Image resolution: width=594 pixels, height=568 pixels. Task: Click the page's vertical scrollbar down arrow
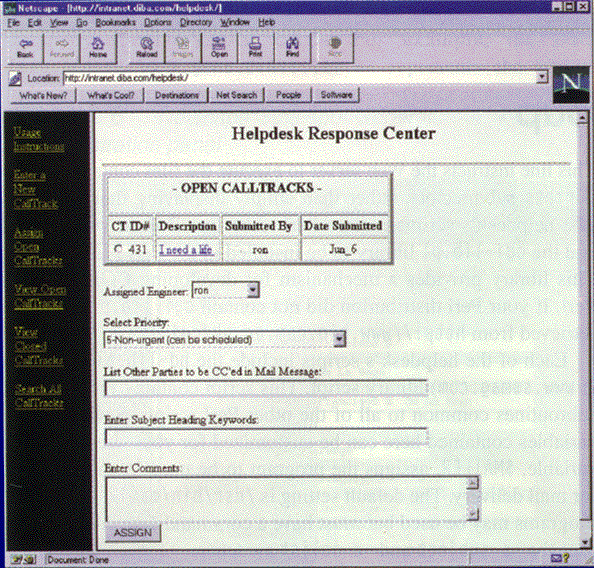click(x=583, y=542)
